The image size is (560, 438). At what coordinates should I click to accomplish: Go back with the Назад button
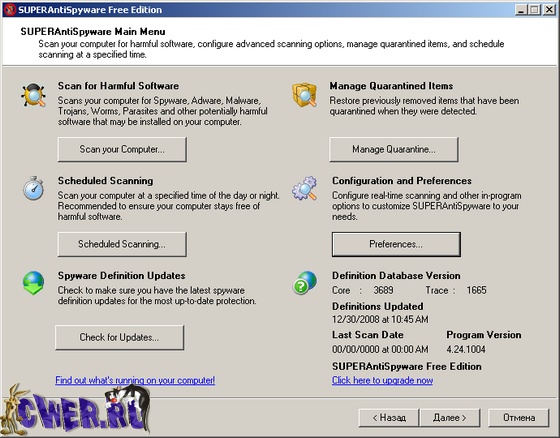[x=389, y=418]
